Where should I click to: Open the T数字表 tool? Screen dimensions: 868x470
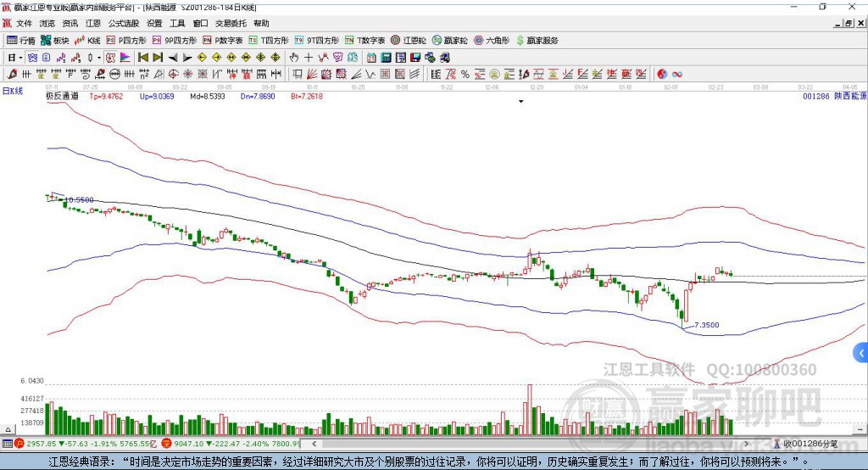pyautogui.click(x=364, y=41)
